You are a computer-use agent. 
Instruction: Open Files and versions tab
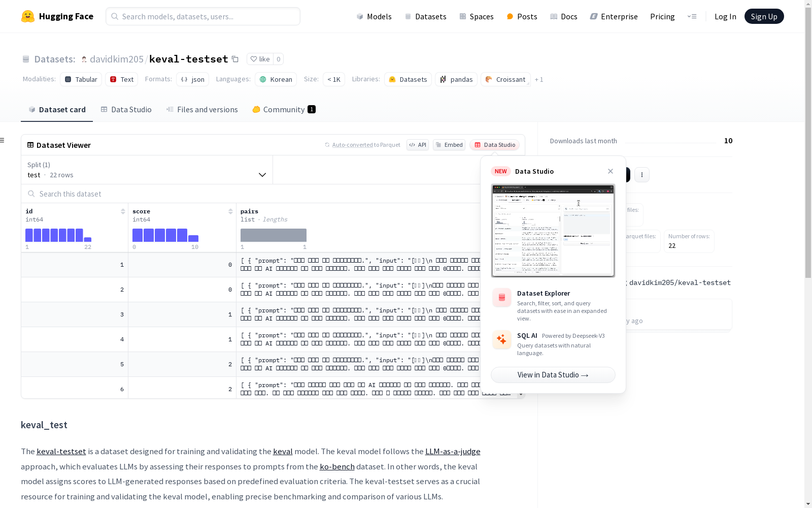[202, 109]
